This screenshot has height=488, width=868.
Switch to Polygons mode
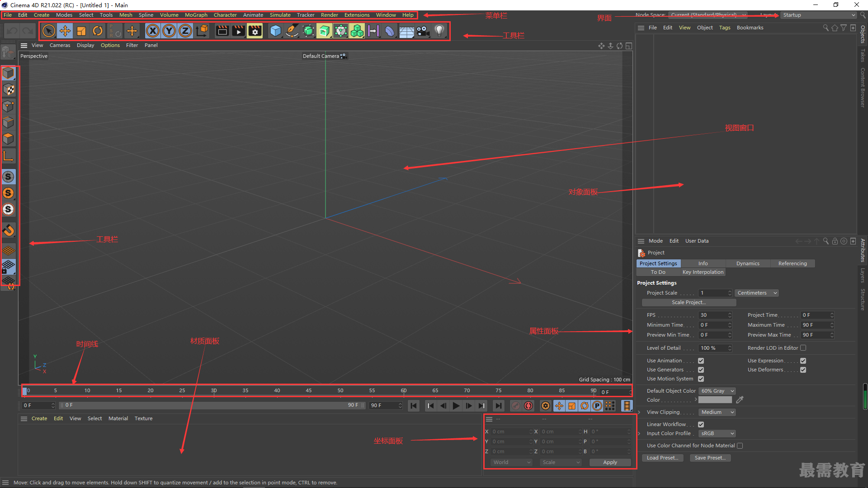(x=9, y=139)
